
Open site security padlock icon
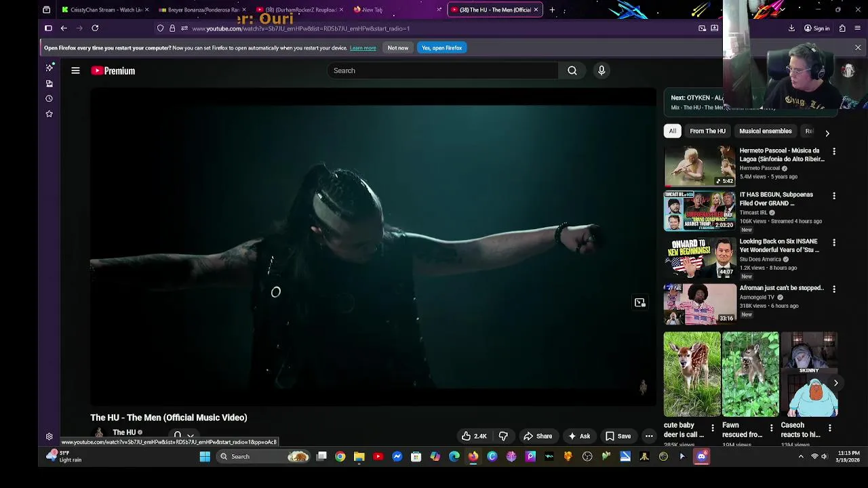172,28
